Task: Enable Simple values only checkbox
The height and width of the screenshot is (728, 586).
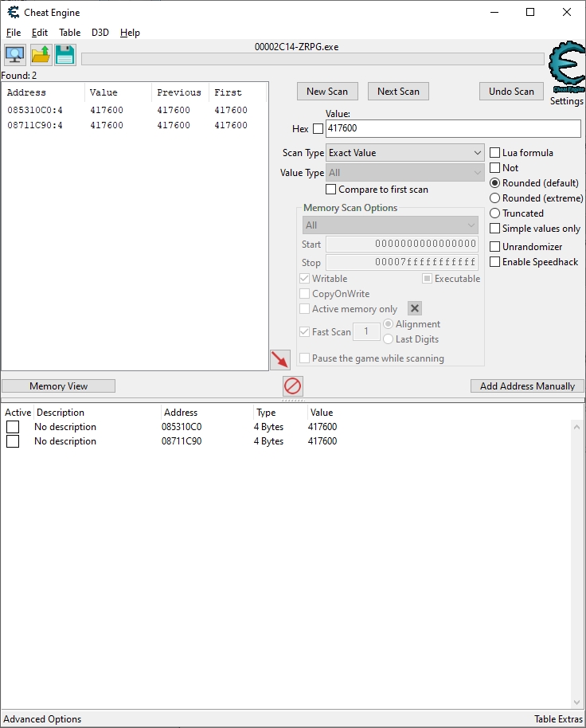Action: coord(495,229)
